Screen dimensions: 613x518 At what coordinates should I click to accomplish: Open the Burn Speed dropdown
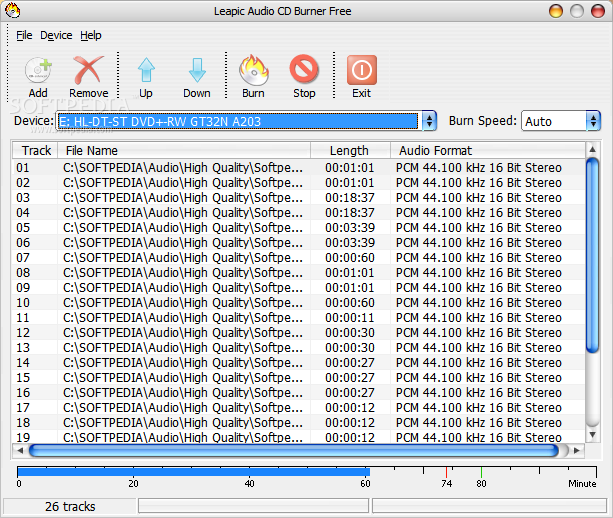point(593,121)
